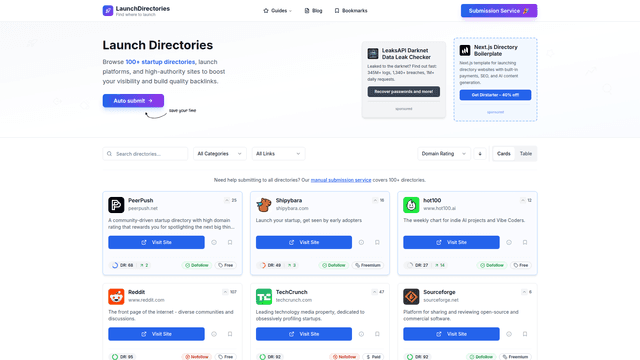Click the Shipybara capybara logo
The image size is (640, 360).
coord(264,204)
